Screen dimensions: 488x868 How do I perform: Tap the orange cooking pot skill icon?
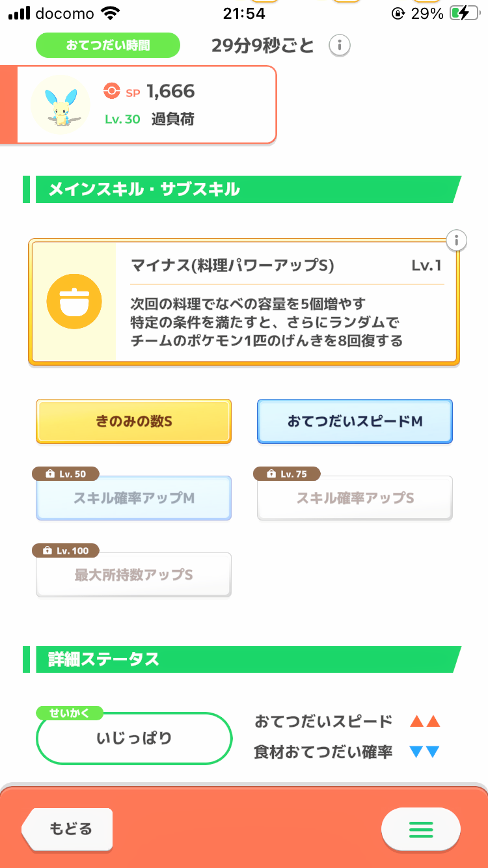point(74,302)
